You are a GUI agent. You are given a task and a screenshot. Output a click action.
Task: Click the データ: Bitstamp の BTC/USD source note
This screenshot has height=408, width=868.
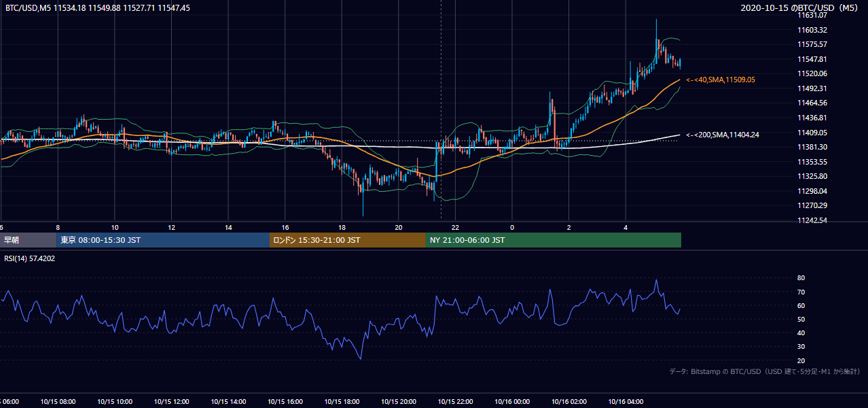tap(765, 371)
